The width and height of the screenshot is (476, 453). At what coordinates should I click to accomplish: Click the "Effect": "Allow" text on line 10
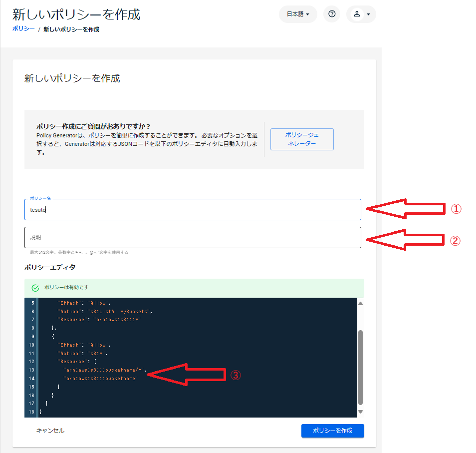84,345
